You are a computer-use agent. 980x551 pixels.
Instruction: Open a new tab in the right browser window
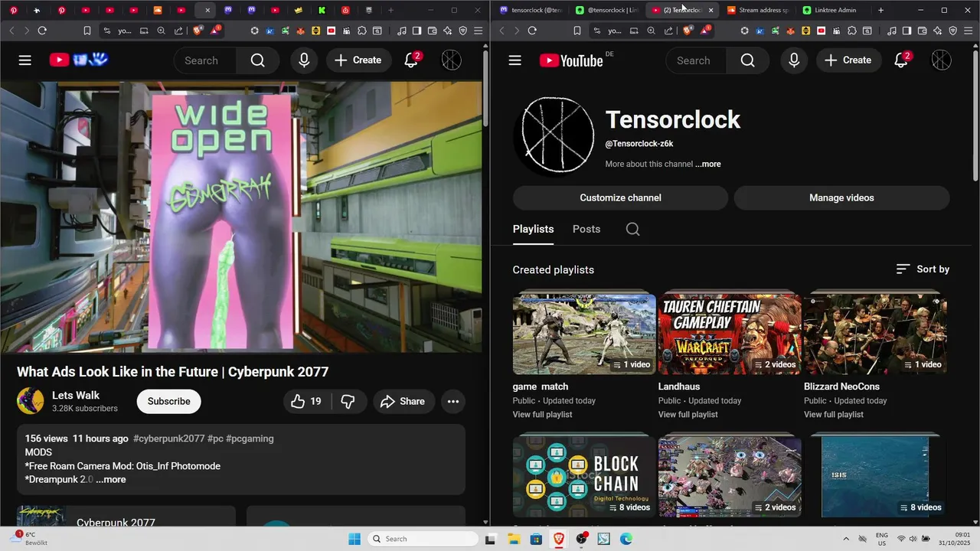[x=880, y=10]
